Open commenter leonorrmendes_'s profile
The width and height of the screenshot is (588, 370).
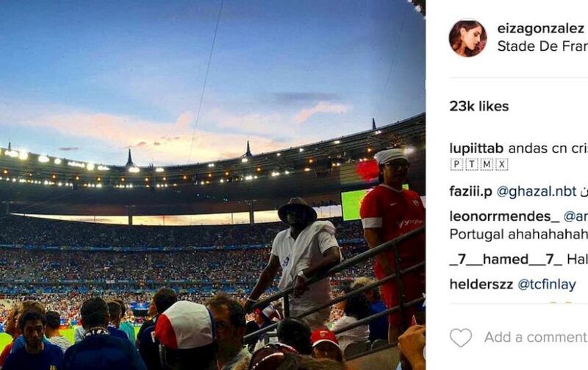coord(504,216)
